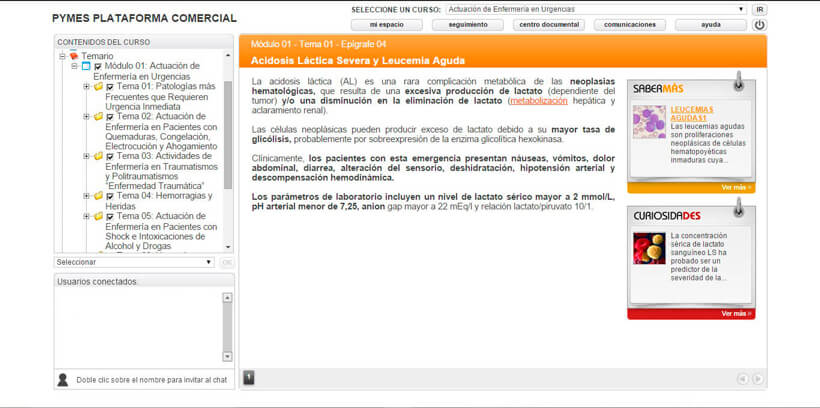The width and height of the screenshot is (820, 408).
Task: Open the ayuda menu
Action: click(x=711, y=25)
